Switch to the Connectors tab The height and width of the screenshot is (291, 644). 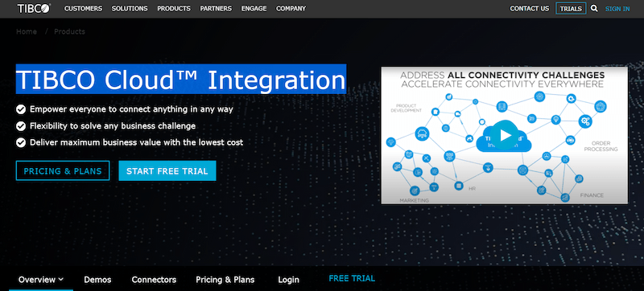154,280
